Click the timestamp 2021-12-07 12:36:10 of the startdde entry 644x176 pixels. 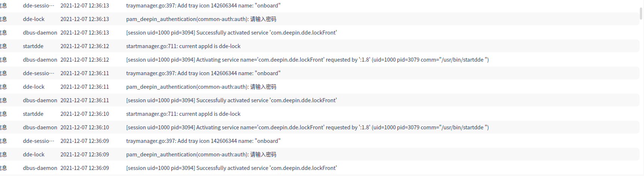(x=84, y=114)
